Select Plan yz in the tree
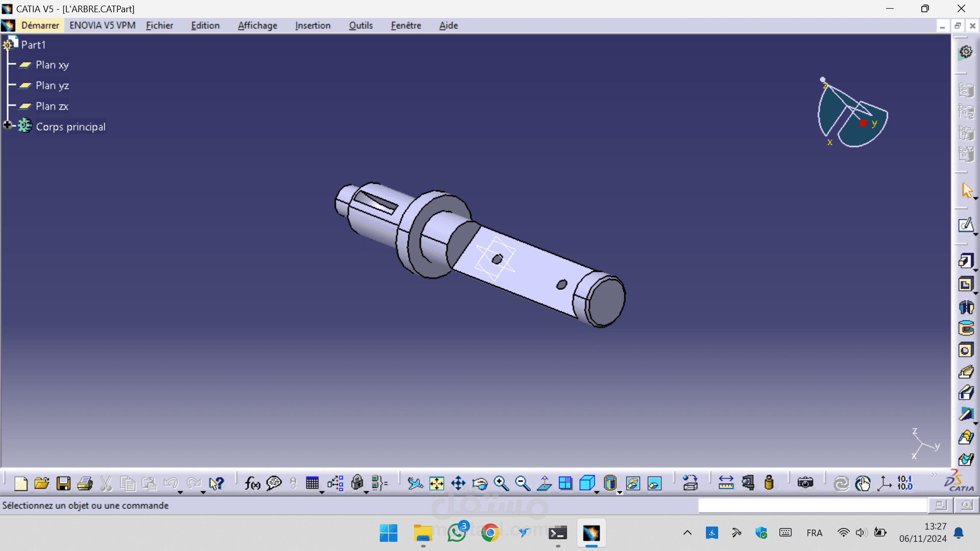The height and width of the screenshot is (551, 980). [x=52, y=86]
